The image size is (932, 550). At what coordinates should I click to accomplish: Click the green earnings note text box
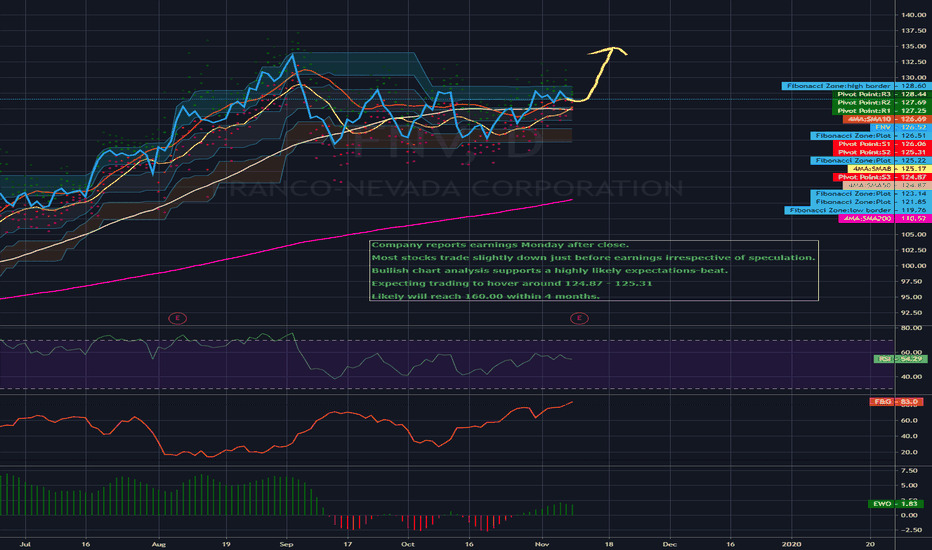click(x=594, y=271)
